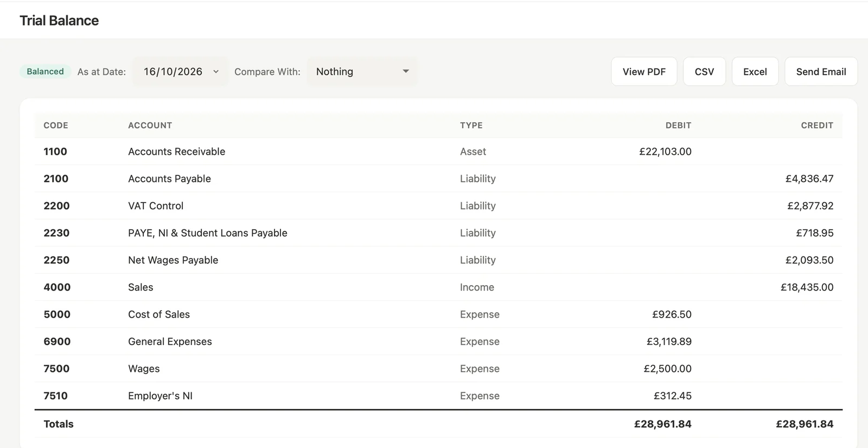Image resolution: width=868 pixels, height=448 pixels.
Task: Click the £3,119.89 debit amount
Action: pos(669,342)
